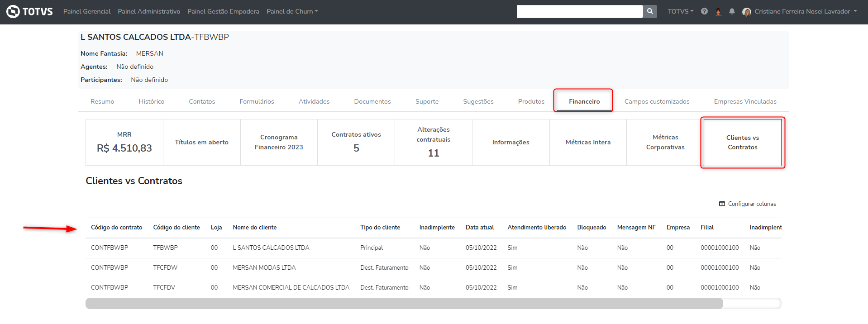Click the table horizontal scrollbar
Screen dimensions: 868x324
[404, 303]
